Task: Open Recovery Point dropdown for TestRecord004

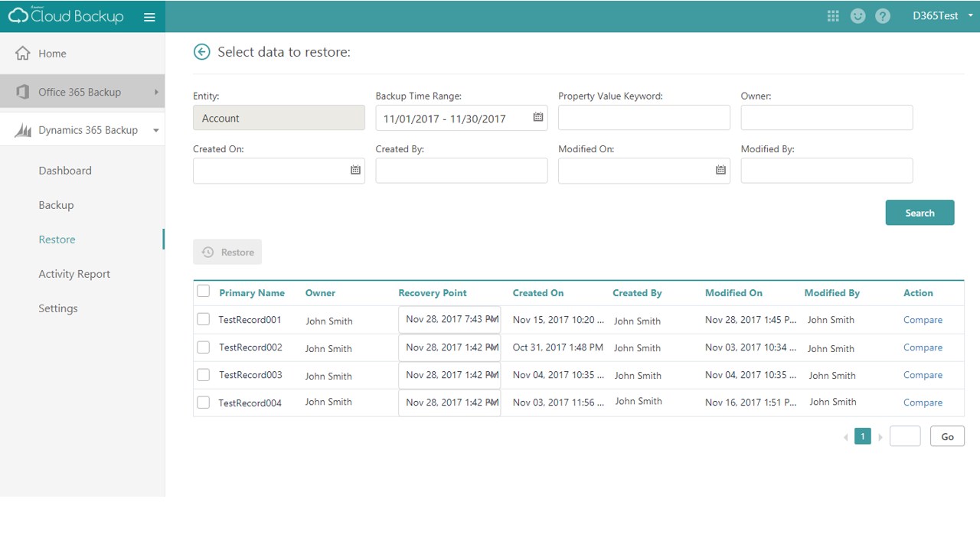Action: (x=449, y=402)
